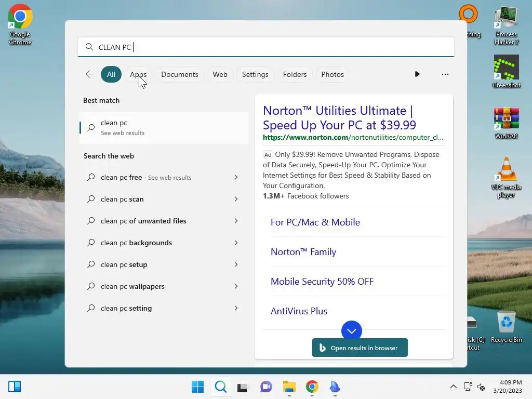Expand the 'clean pc setting' suggestion arrow
This screenshot has height=399, width=532.
[236, 308]
